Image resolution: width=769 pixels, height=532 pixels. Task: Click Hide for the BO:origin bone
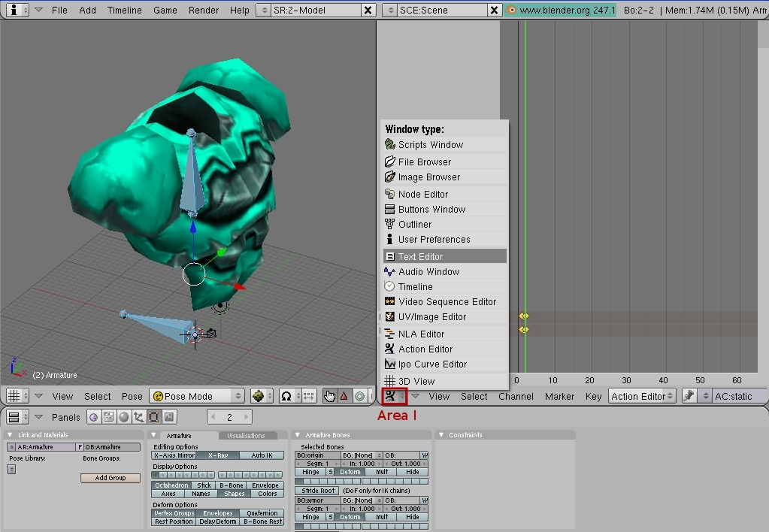pyautogui.click(x=413, y=472)
